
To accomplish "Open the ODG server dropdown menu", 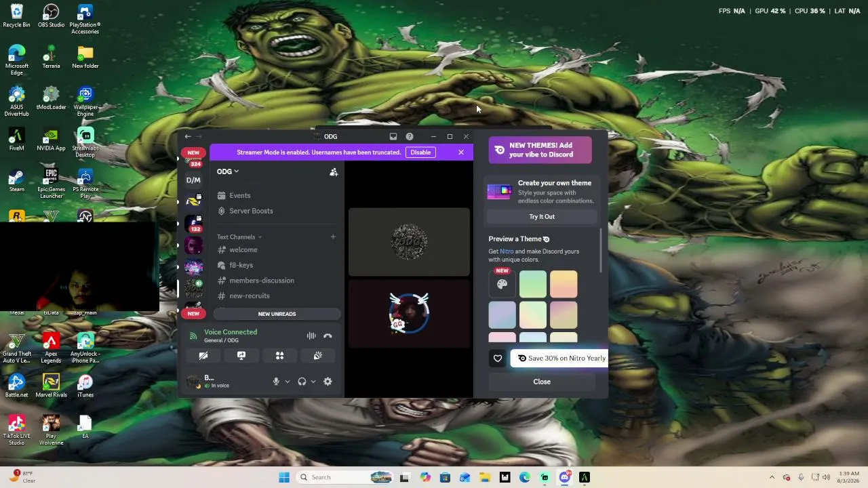I will tap(228, 171).
